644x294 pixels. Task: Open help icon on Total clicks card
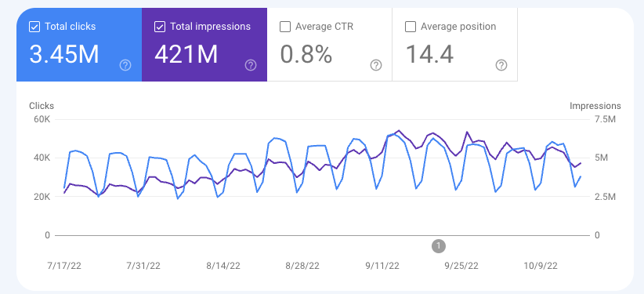point(125,65)
